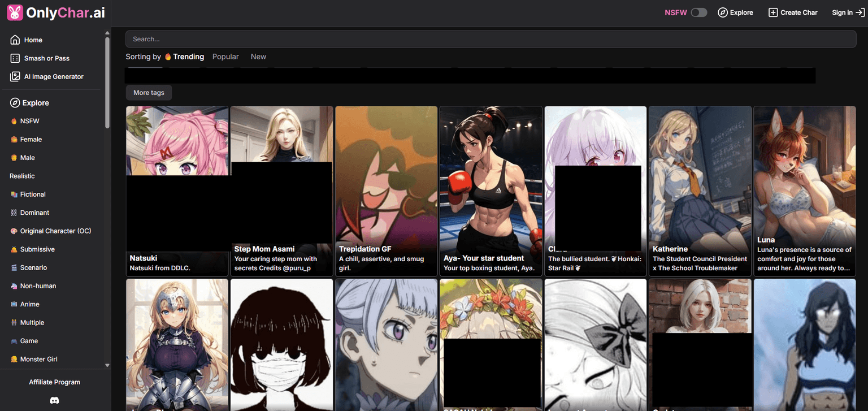Image resolution: width=868 pixels, height=411 pixels.
Task: Click the sidebar scroll down arrow
Action: pos(107,365)
